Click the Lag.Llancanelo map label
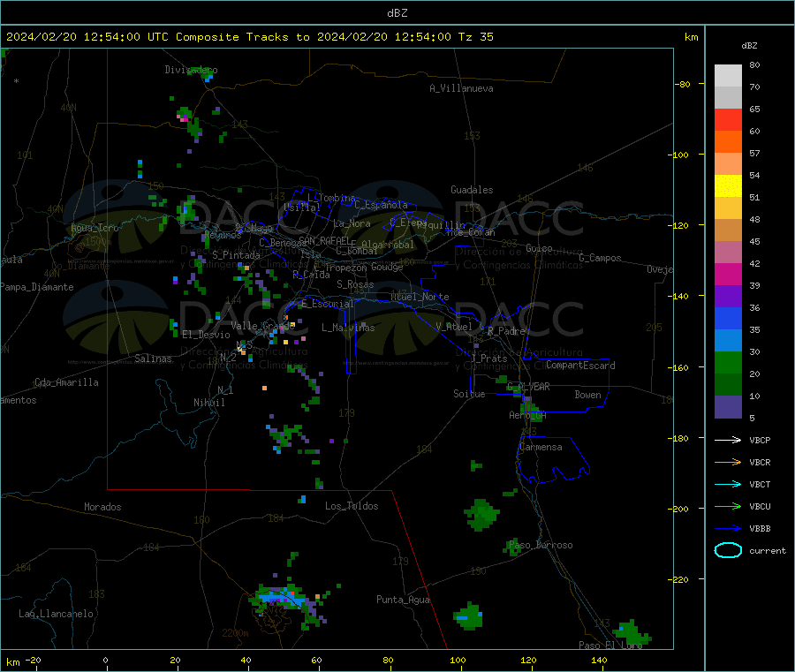Viewport: 795px width, 672px height. tap(57, 614)
